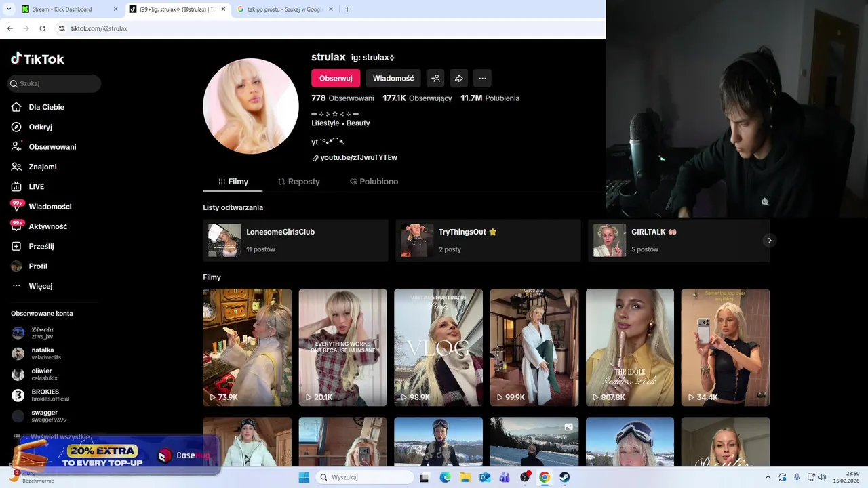Open the VLOG video with 98.9K views
Screen dimensions: 868x488
438,348
